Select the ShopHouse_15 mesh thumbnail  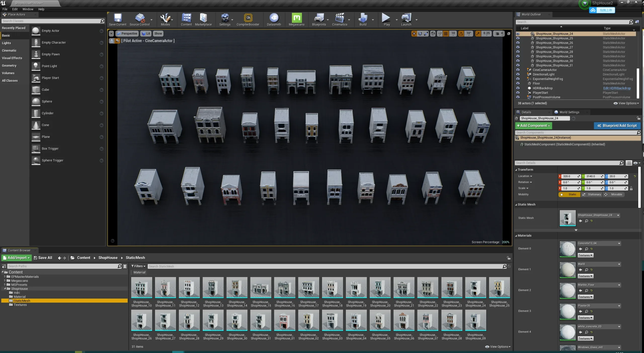point(261,288)
